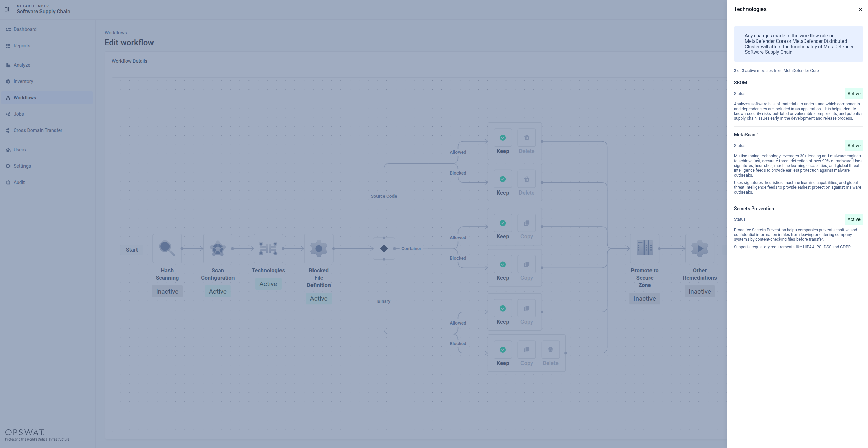
Task: Open the Hash Scanning magnifier node
Action: [x=167, y=249]
